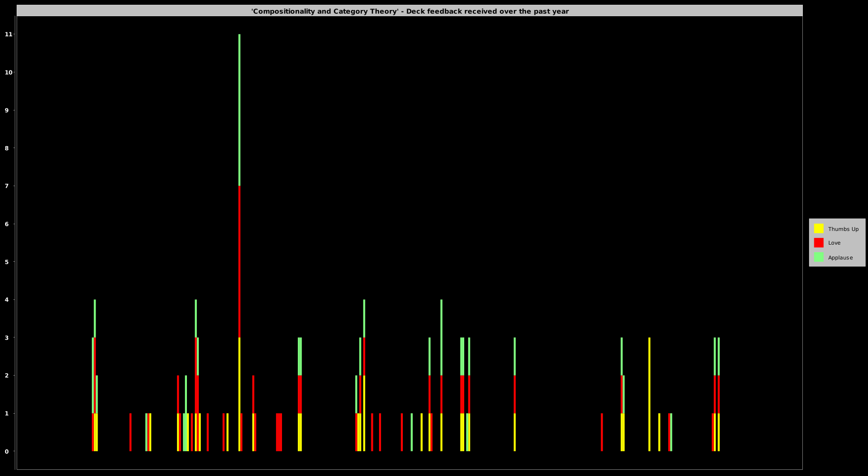Click y-axis label 10

coord(9,72)
